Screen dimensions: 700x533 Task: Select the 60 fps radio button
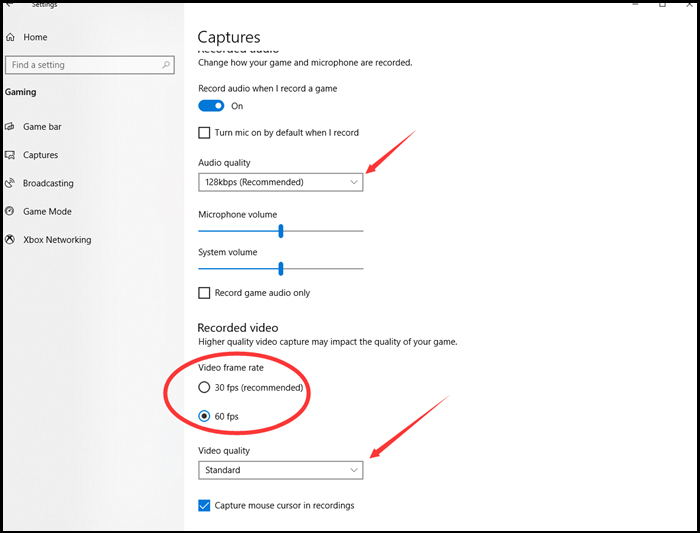coord(205,416)
